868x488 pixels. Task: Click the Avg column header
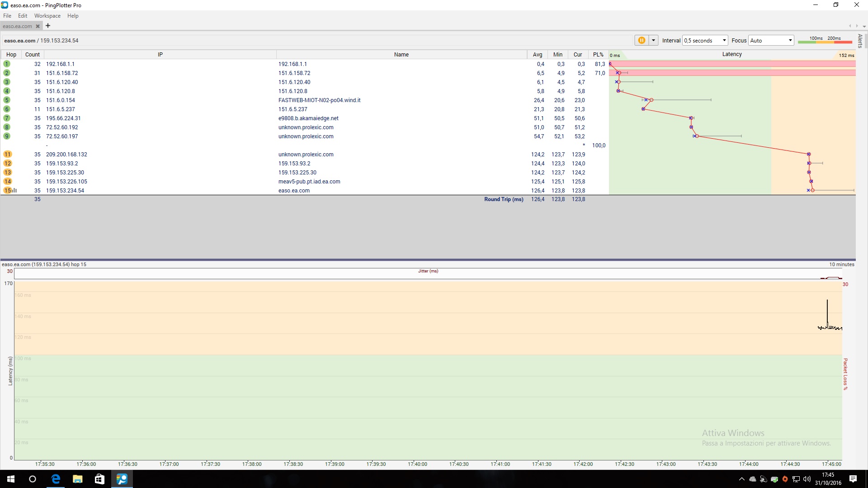(538, 55)
